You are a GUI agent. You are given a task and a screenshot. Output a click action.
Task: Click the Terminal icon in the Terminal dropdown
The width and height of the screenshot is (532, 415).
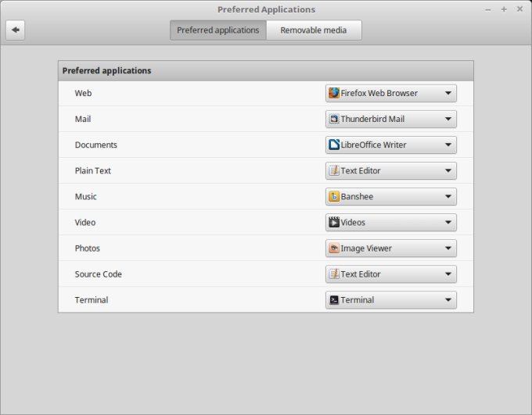[x=334, y=300]
